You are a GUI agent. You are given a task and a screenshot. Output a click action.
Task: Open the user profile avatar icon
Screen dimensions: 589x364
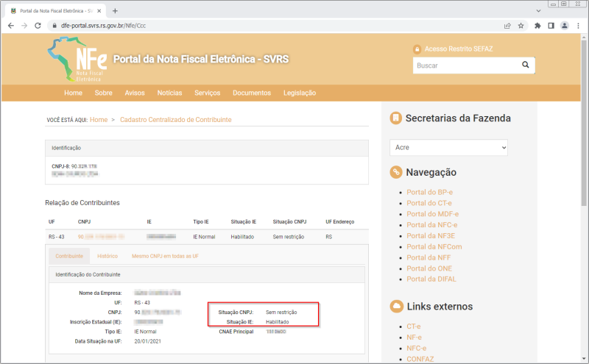coord(564,26)
